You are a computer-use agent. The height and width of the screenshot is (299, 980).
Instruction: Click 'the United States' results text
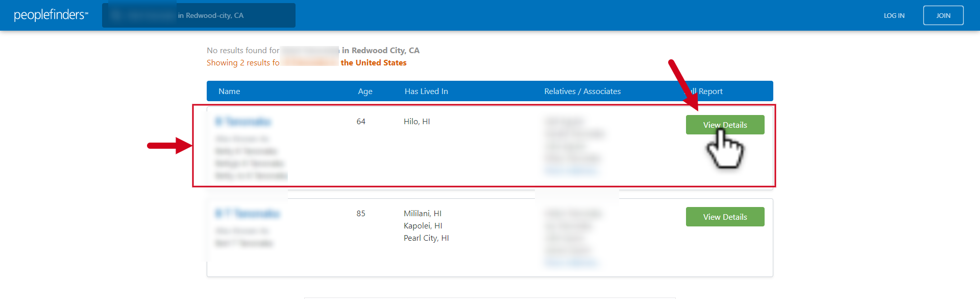(374, 62)
